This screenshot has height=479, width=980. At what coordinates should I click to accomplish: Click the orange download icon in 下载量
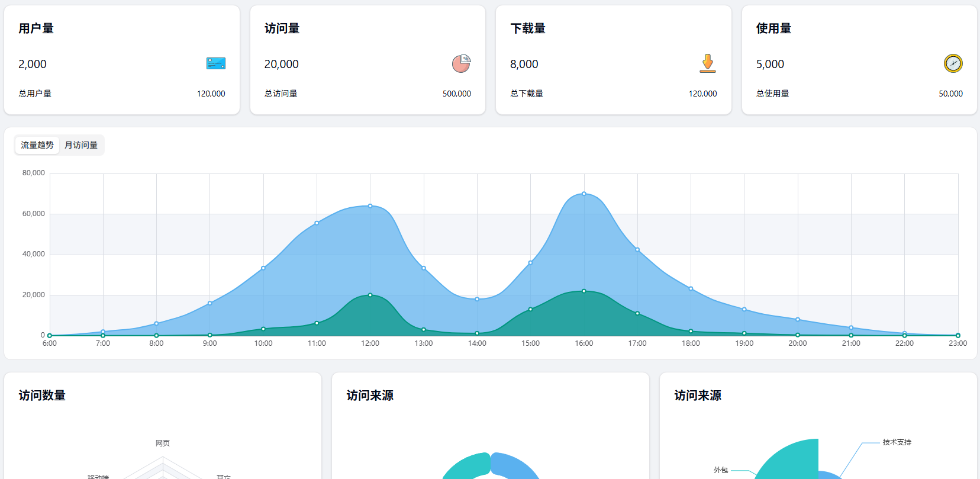point(708,63)
